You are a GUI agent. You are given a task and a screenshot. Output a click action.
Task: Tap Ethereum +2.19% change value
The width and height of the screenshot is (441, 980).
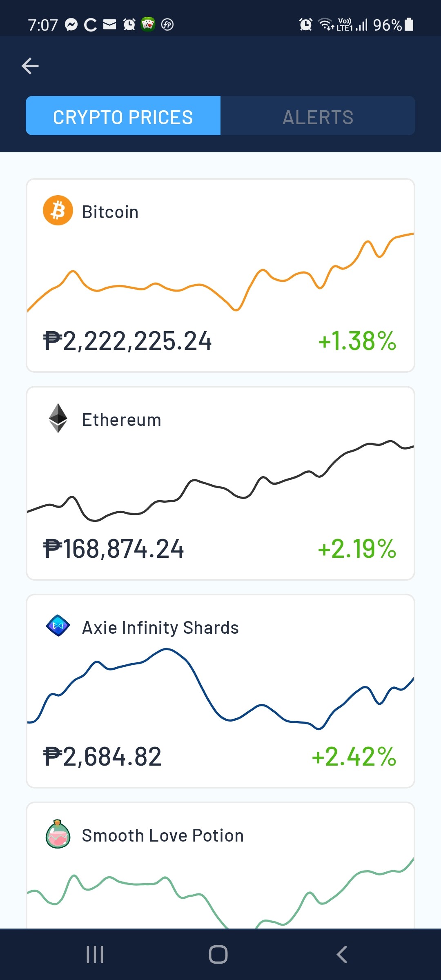pos(357,549)
